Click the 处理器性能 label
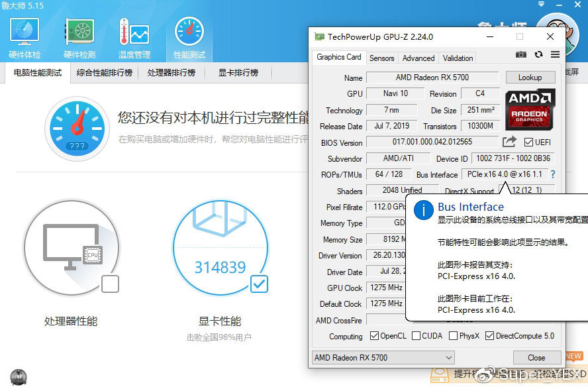588x389 pixels. 71,321
